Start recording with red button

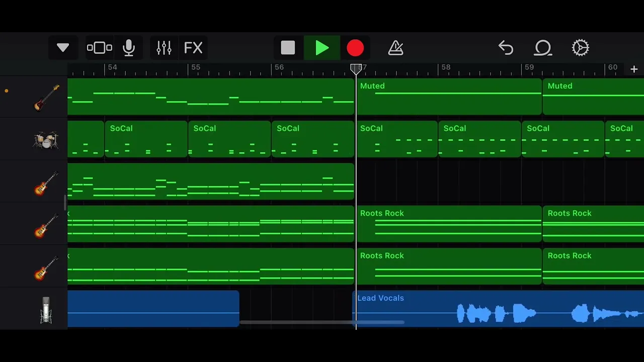[x=355, y=48]
